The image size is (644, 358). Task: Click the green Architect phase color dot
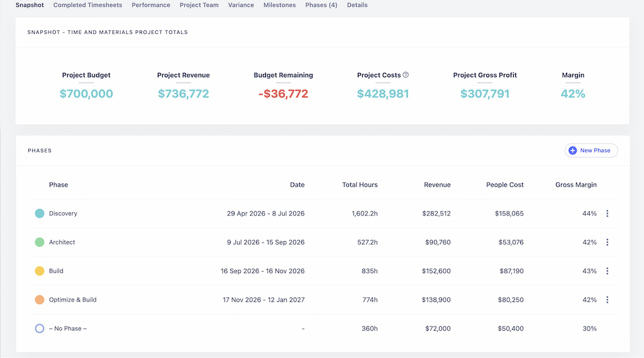40,242
